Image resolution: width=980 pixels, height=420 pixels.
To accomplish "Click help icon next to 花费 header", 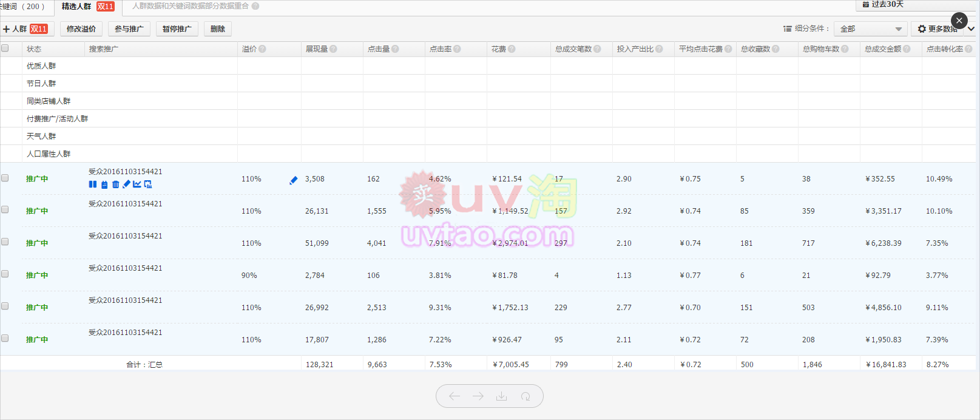I will point(512,49).
